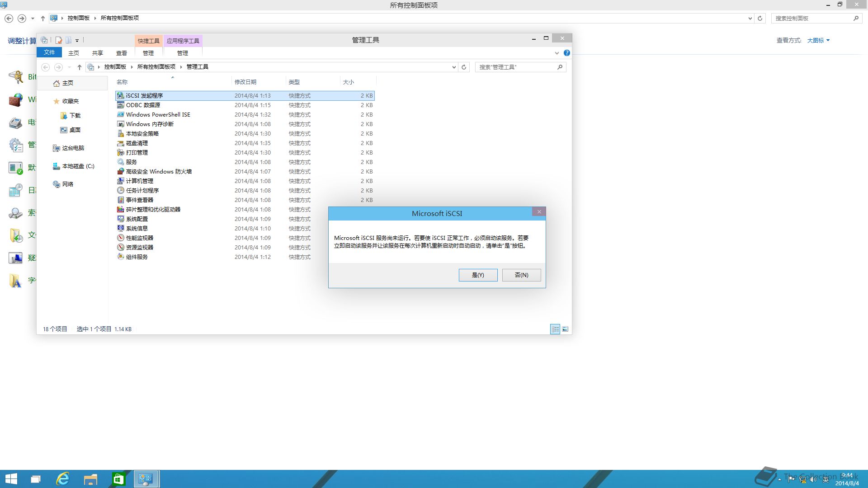Refresh the 管理工具 folder address bar
The image size is (868, 488).
pos(463,67)
